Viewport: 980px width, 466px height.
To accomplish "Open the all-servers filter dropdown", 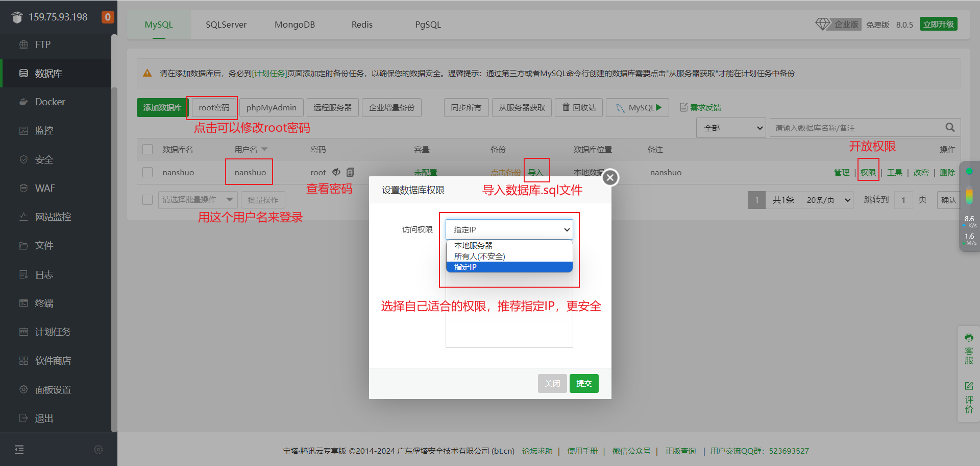I will tap(731, 128).
